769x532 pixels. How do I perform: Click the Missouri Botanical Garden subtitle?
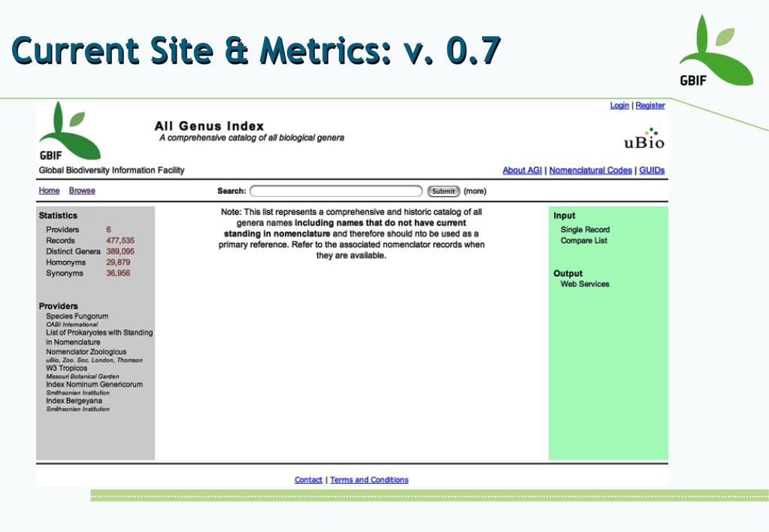pos(83,376)
